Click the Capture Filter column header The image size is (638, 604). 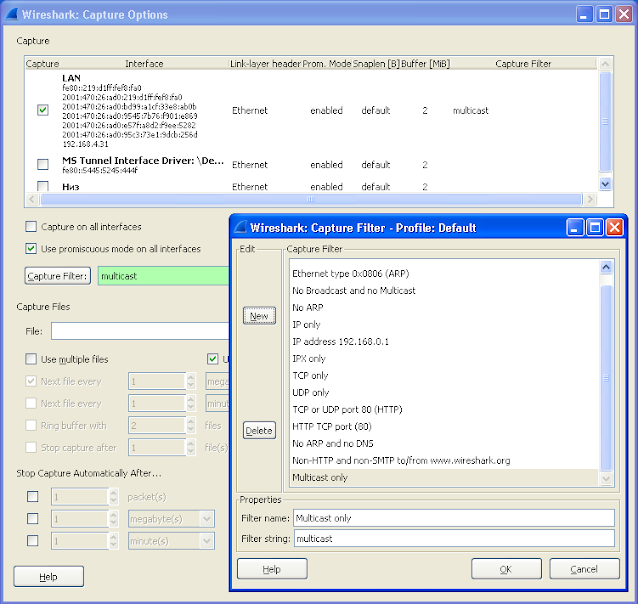pyautogui.click(x=523, y=63)
